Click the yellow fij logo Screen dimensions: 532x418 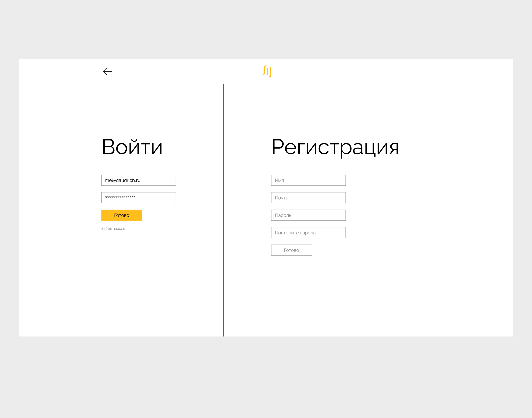click(266, 71)
